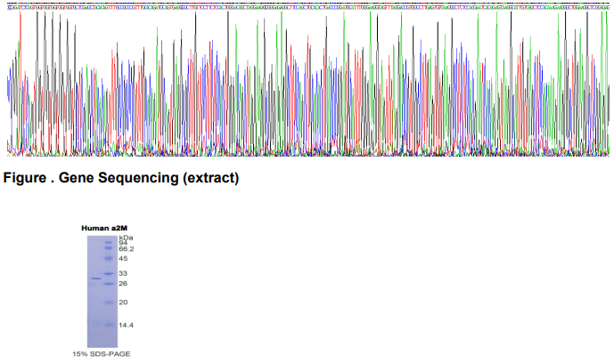This screenshot has width=614, height=364.
Task: Click the gene sequencing chromatogram trace
Action: [307, 89]
